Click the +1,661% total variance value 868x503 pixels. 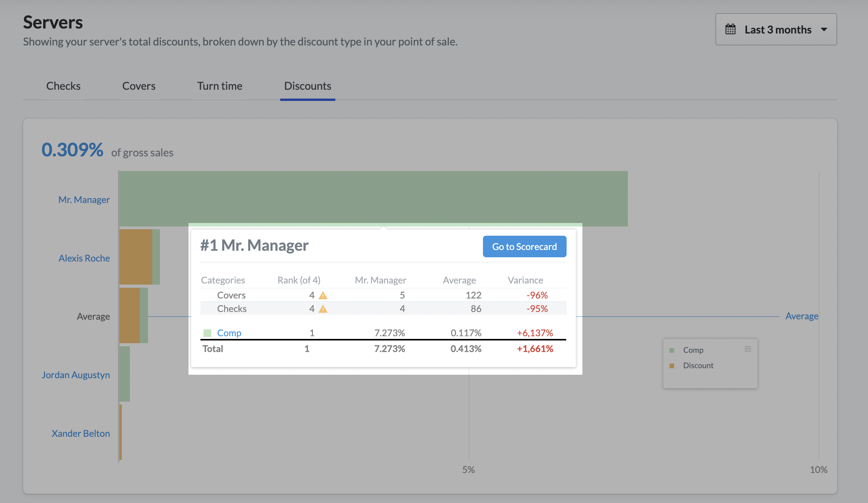click(x=535, y=349)
